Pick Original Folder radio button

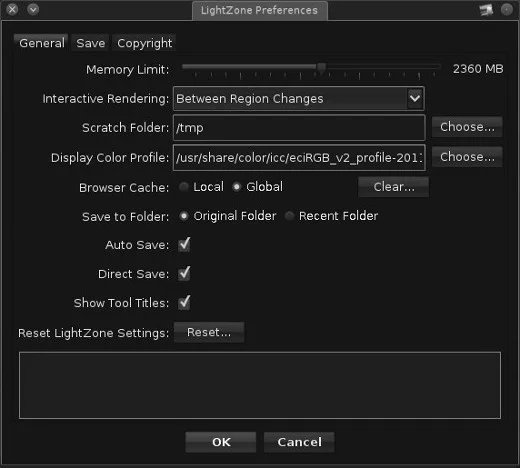(183, 216)
